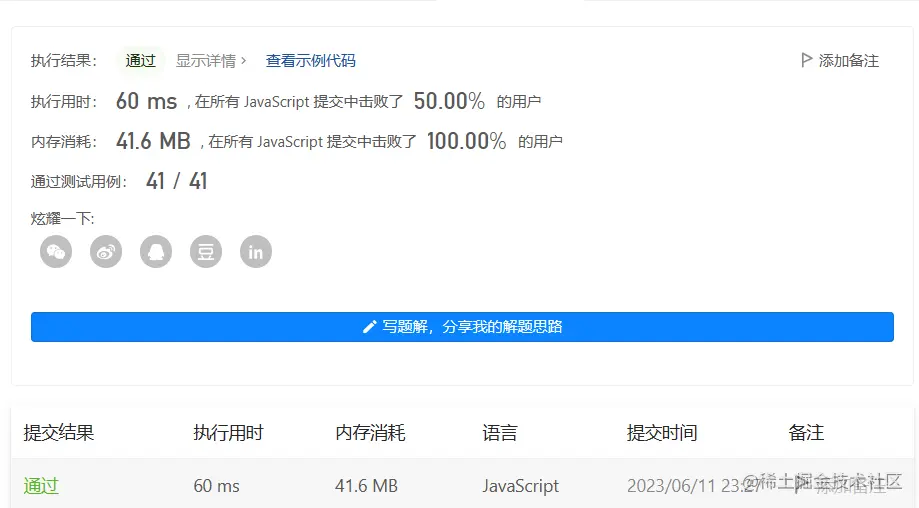The height and width of the screenshot is (508, 919).
Task: Click the large 60 ms runtime value
Action: point(147,101)
